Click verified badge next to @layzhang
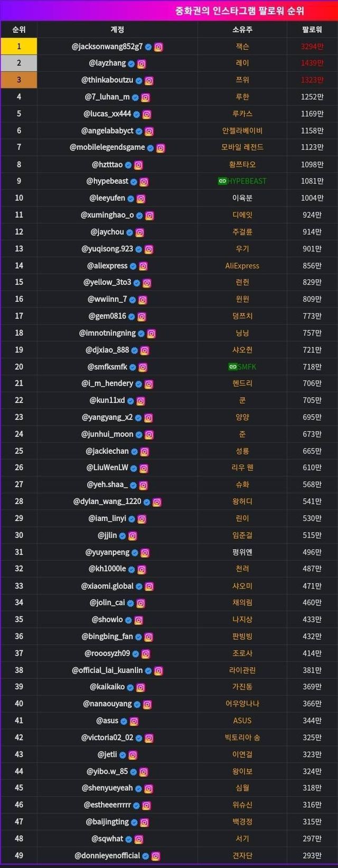Screen dimensions: 338x868 coord(132,64)
